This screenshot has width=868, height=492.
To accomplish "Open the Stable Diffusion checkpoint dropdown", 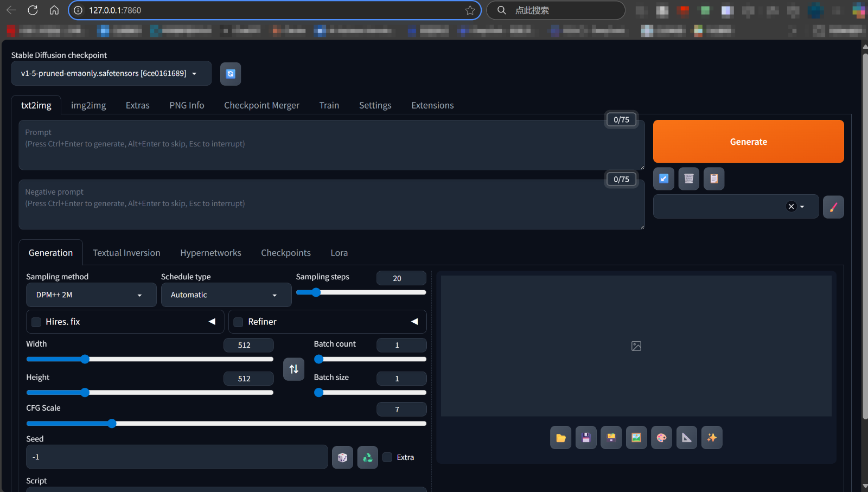I will coord(111,74).
